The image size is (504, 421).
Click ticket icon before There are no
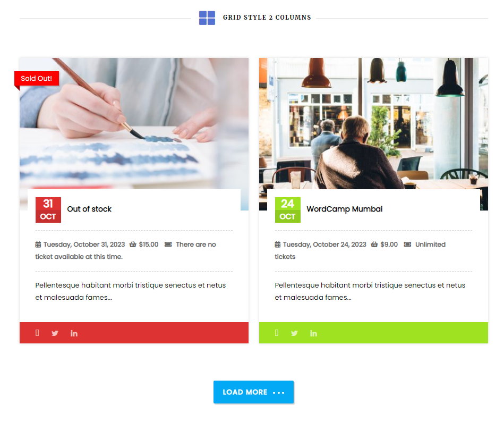pos(168,245)
